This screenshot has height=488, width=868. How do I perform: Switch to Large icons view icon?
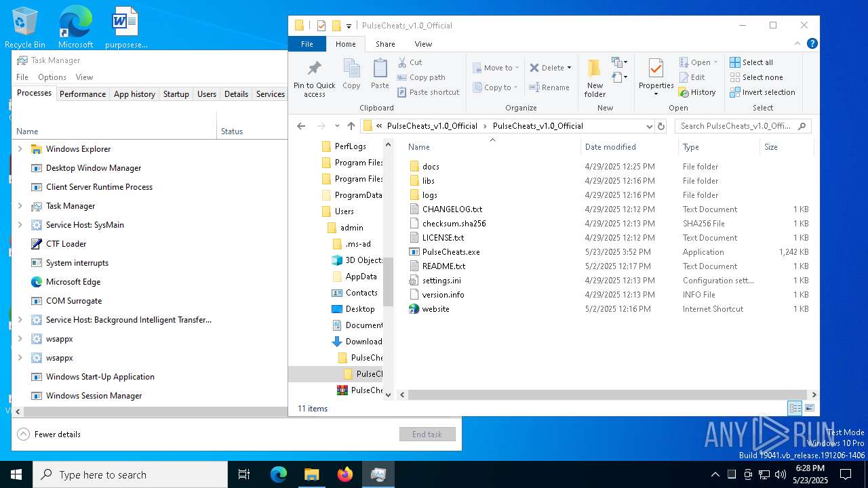pos(808,408)
